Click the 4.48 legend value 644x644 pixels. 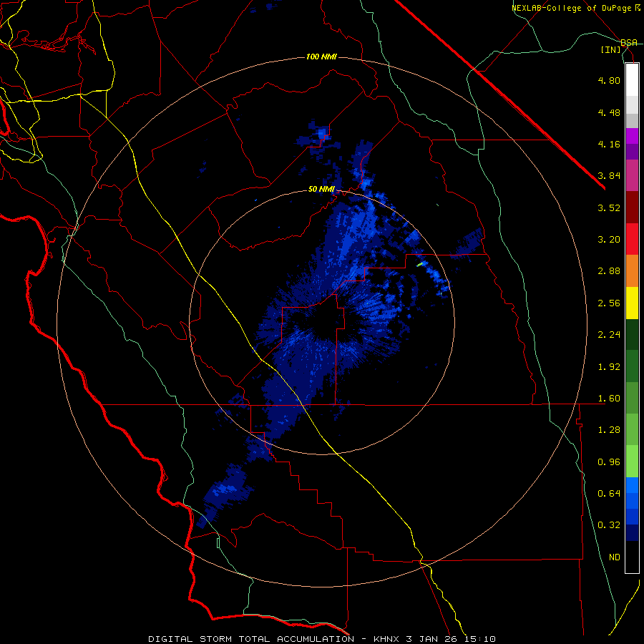point(609,112)
